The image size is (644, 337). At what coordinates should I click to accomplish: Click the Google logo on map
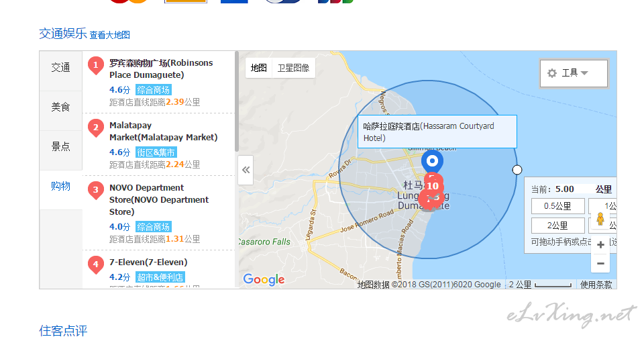coord(264,279)
